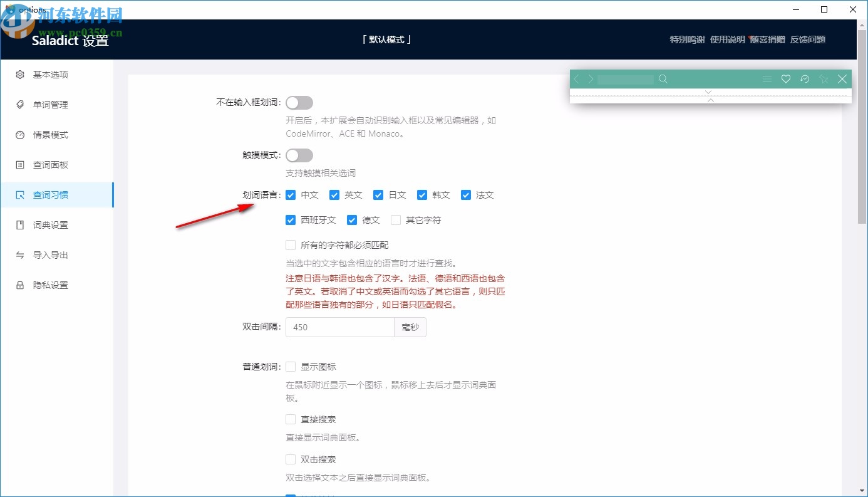Open search history clock icon
Viewport: 868px width, 497px height.
point(805,79)
